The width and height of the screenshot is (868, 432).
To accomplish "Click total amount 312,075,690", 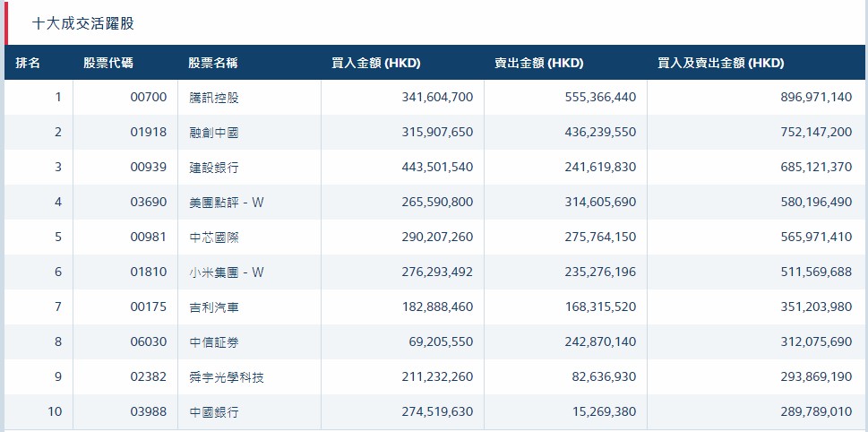I will coord(817,341).
